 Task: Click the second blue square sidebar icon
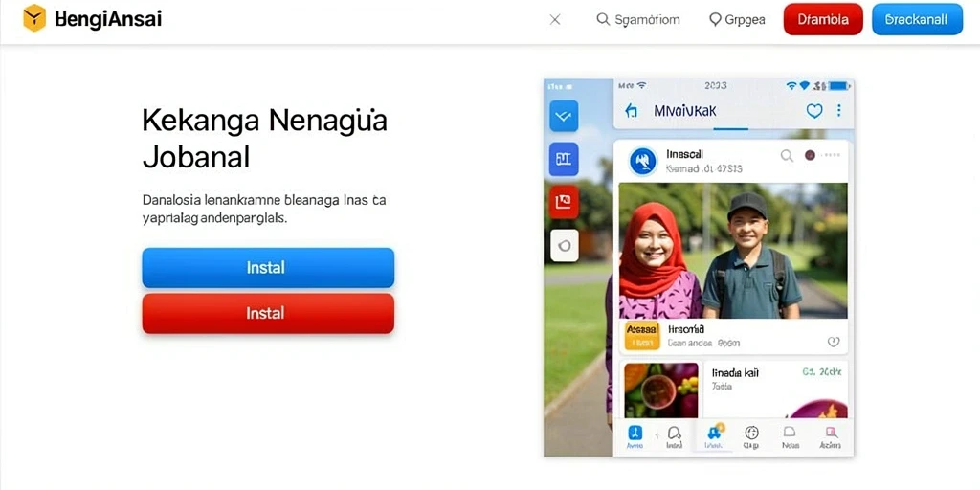[x=564, y=159]
